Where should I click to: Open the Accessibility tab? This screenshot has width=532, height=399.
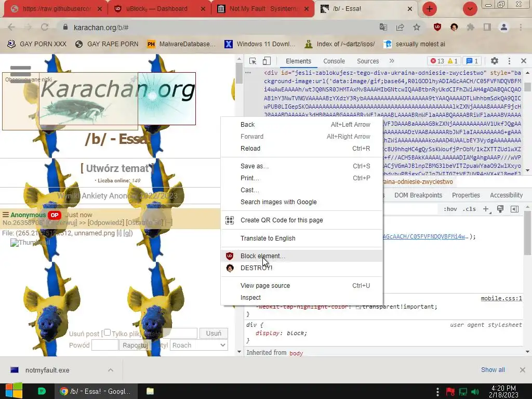(506, 195)
